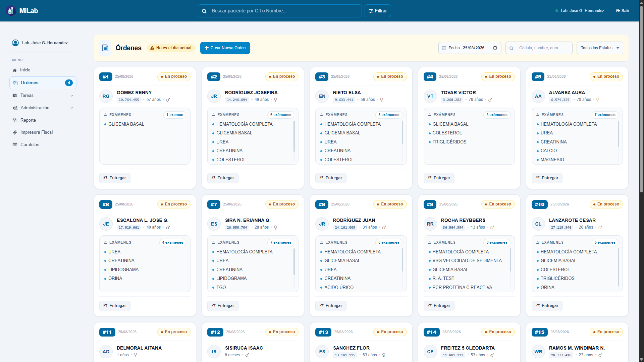Image resolution: width=644 pixels, height=362 pixels.
Task: Click the Filtrar button
Action: click(378, 11)
